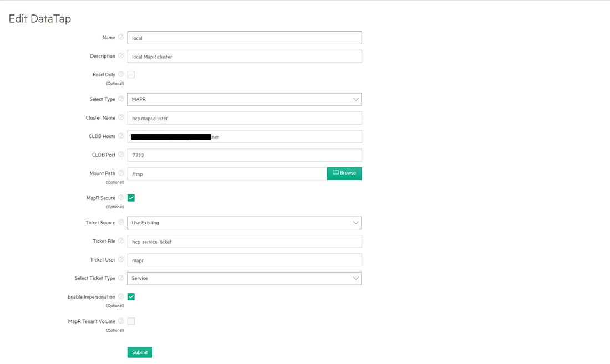Enable the Read Only checkbox
The height and width of the screenshot is (364, 610).
[x=131, y=75]
